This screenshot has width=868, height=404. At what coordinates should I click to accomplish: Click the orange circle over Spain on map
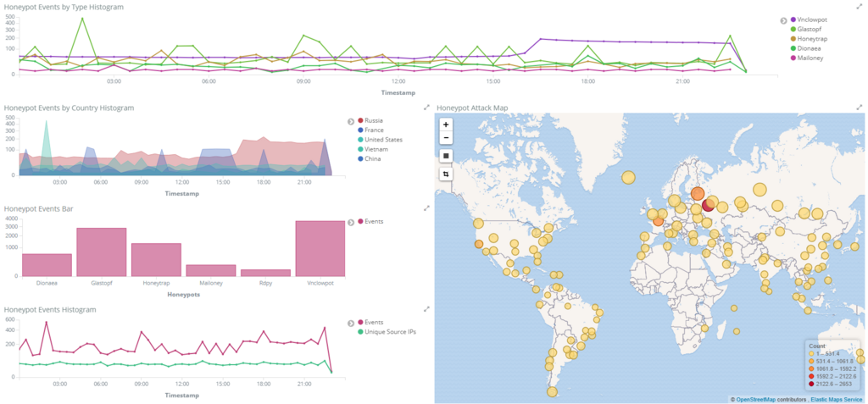[x=658, y=221]
